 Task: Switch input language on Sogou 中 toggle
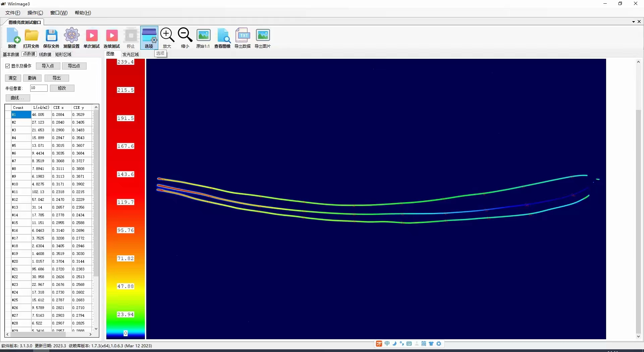click(x=387, y=344)
